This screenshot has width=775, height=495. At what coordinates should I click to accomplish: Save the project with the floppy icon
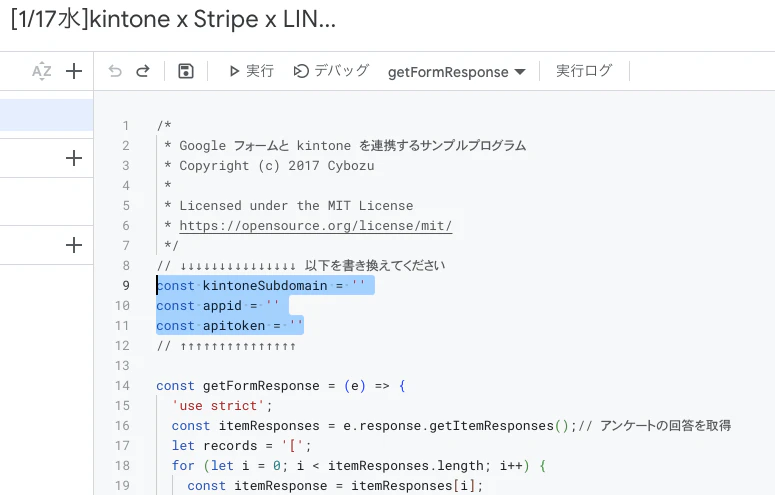pyautogui.click(x=186, y=71)
